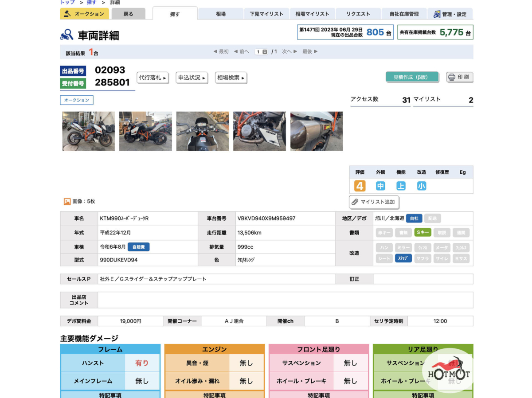Switch to the 下見マイリスト tab

pos(266,14)
